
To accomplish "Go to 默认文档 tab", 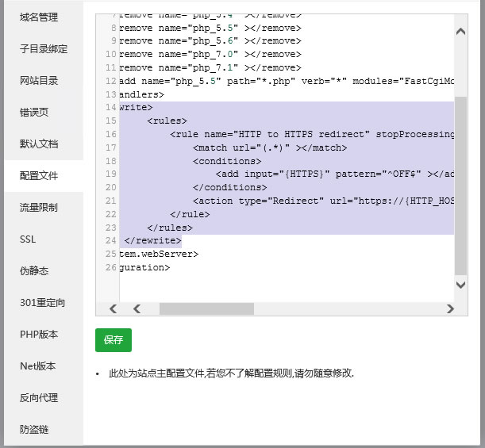I will click(x=39, y=144).
